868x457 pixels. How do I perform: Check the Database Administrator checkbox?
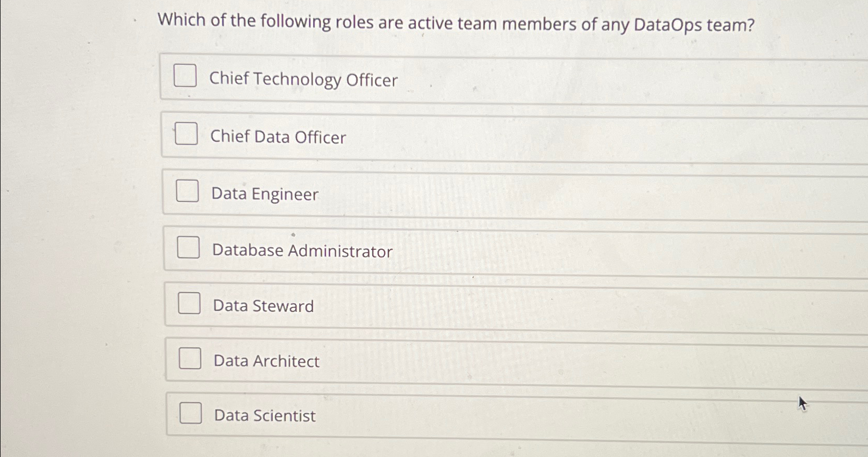(189, 247)
